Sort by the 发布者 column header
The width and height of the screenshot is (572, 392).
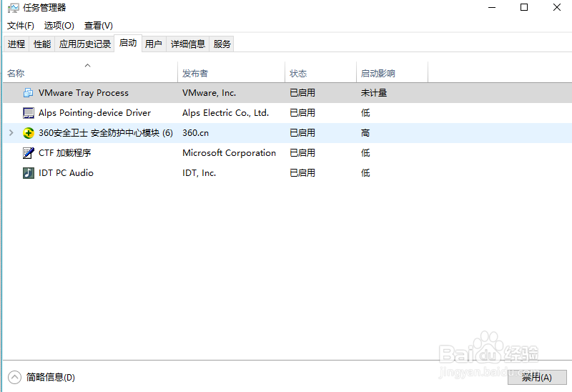[231, 72]
